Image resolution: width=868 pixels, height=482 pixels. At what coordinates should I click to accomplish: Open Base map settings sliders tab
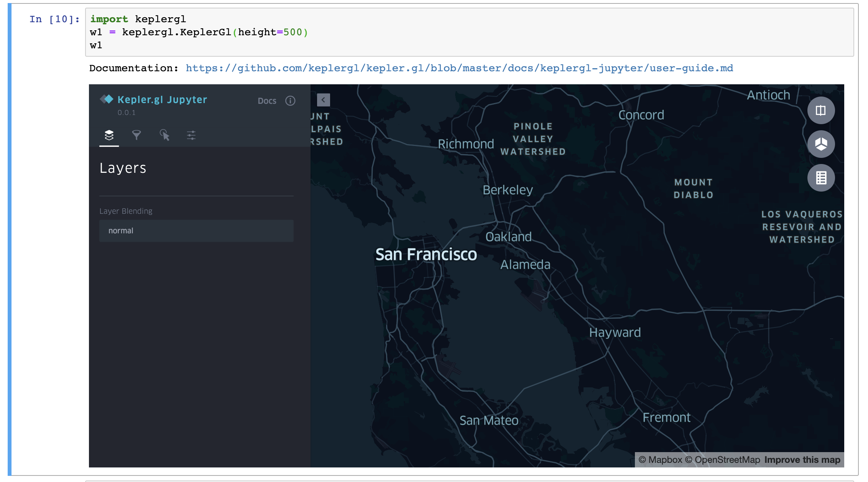191,135
